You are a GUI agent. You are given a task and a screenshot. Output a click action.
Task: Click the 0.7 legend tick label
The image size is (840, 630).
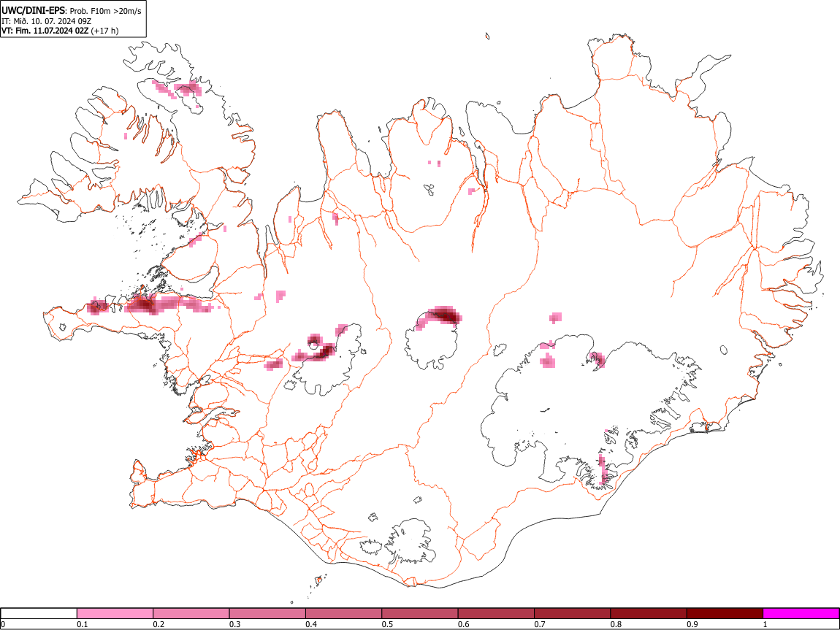click(x=540, y=624)
